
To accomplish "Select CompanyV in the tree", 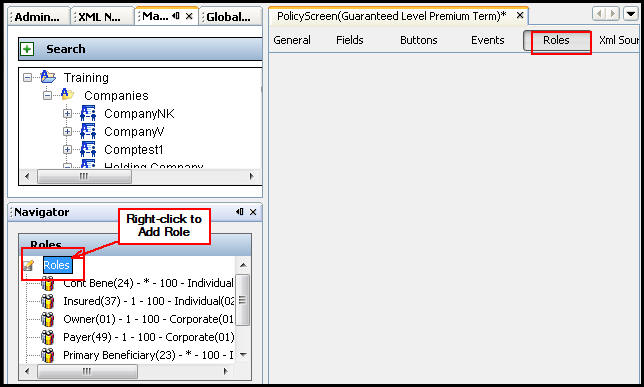I will coord(134,132).
